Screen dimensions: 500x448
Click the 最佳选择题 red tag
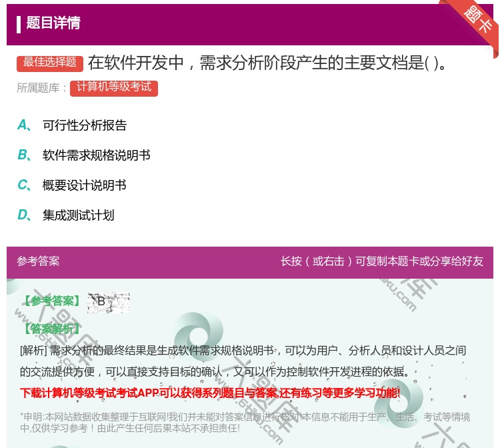click(50, 63)
